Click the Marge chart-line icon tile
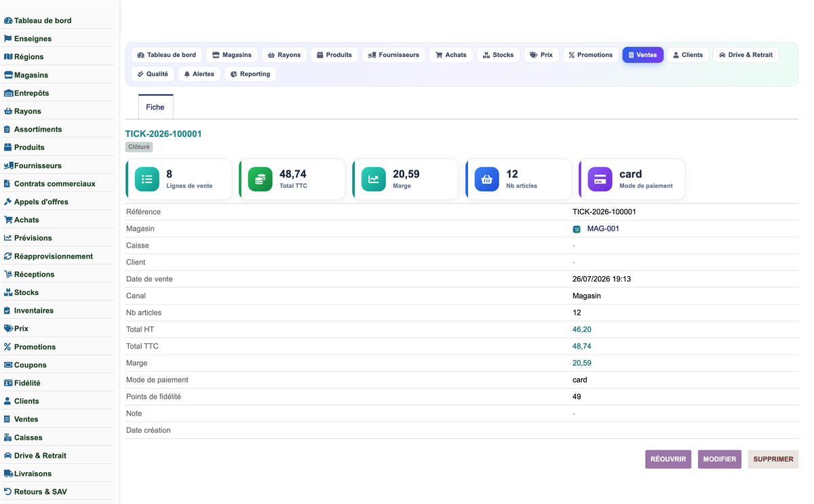The width and height of the screenshot is (814, 504). (x=374, y=180)
